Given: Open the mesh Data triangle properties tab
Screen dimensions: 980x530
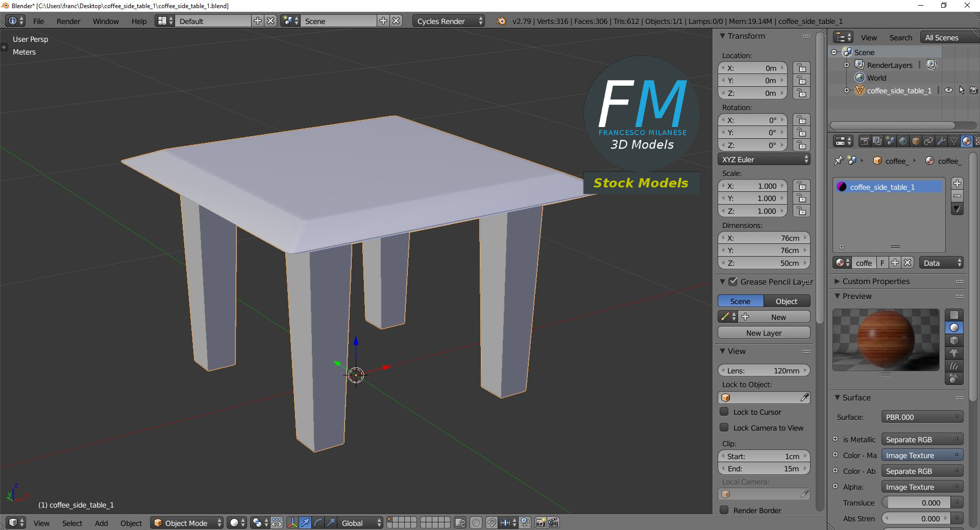Looking at the screenshot, I should [x=954, y=141].
